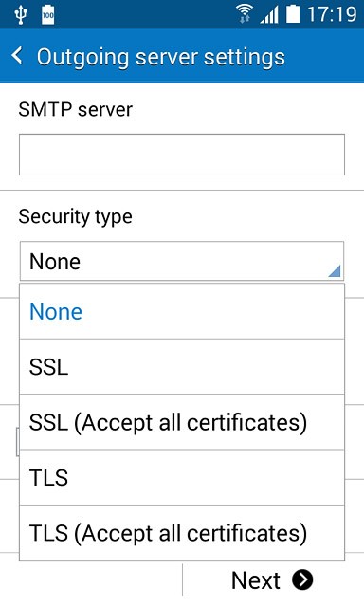
Task: Tap the Wi-Fi signal icon
Action: 245,14
